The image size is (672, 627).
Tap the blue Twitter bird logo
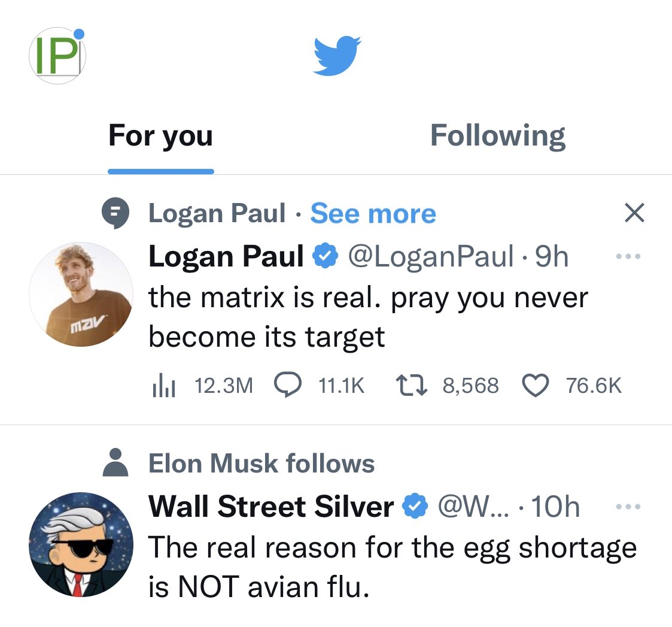click(337, 56)
